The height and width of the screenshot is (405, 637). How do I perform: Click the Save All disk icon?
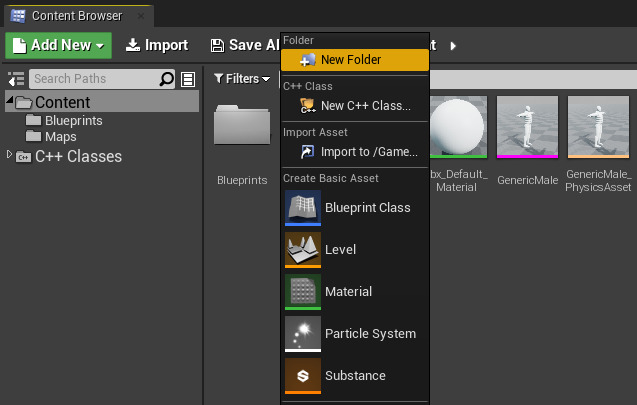pos(217,45)
